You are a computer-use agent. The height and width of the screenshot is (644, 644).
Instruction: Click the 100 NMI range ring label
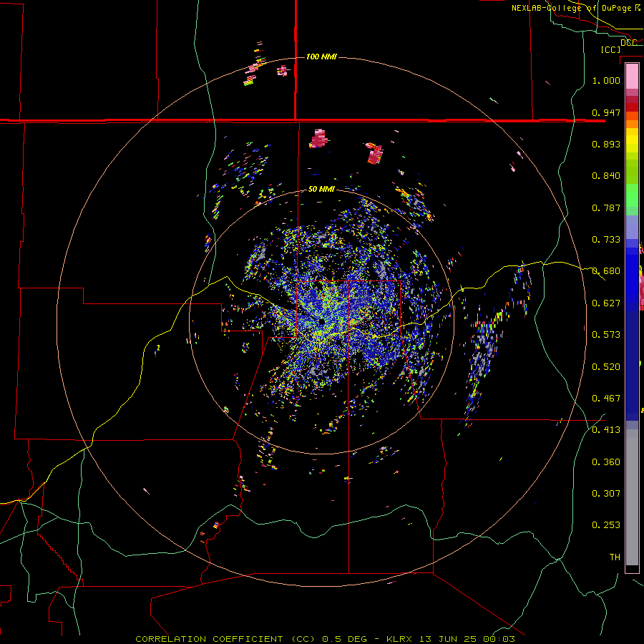(321, 57)
